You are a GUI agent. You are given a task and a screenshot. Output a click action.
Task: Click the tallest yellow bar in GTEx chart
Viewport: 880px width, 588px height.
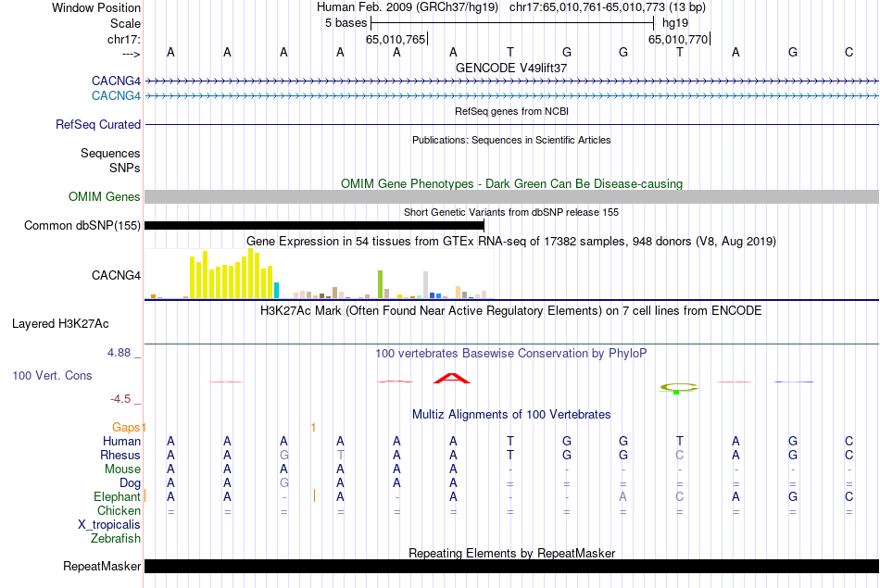pos(251,273)
